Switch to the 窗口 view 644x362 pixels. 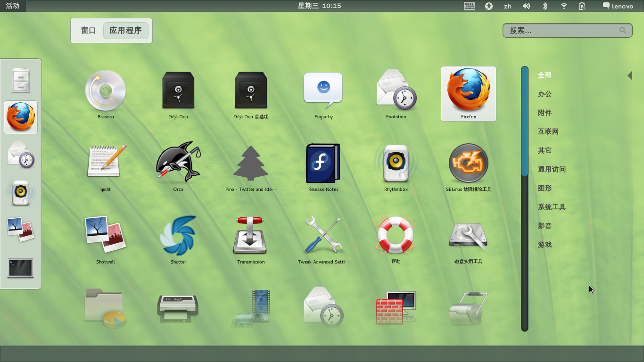89,31
